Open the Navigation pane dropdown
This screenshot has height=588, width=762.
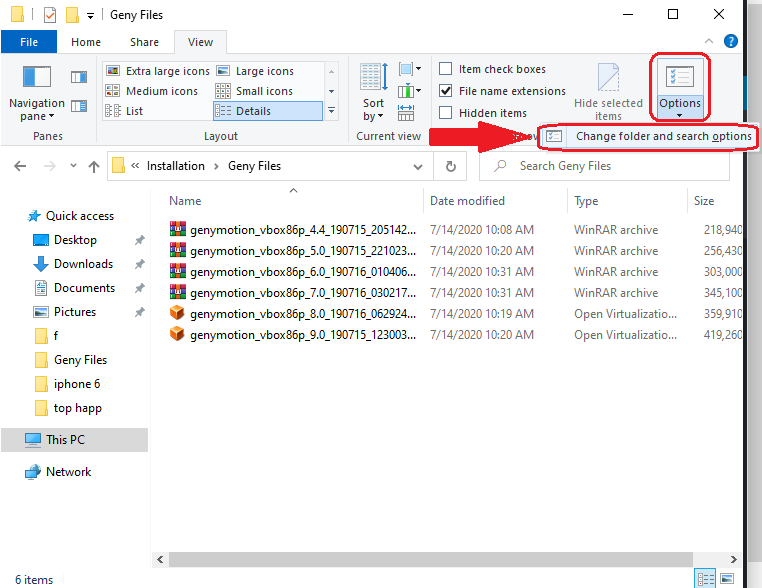pos(37,93)
